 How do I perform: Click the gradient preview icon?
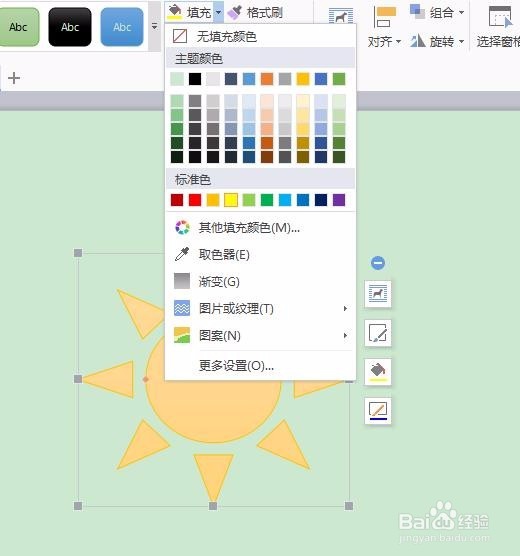182,281
